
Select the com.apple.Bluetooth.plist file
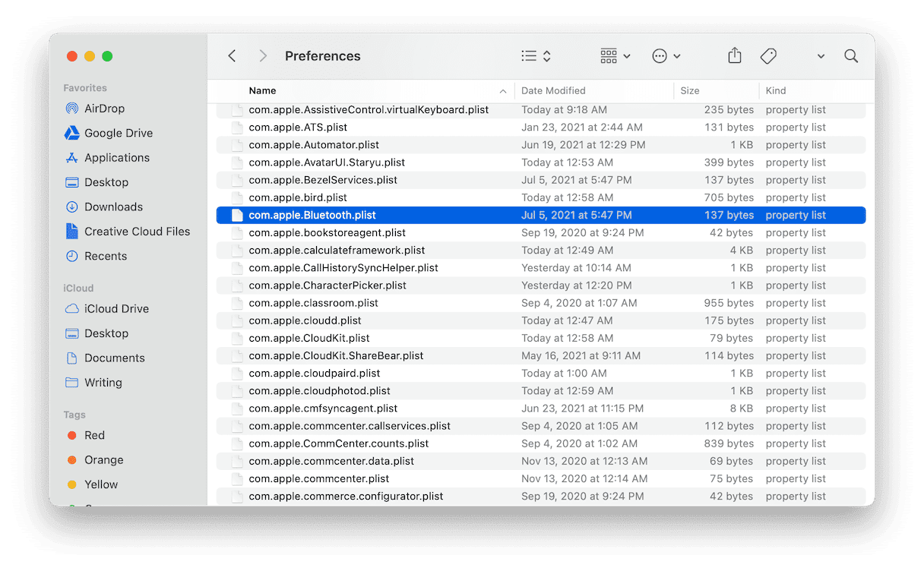coord(541,216)
